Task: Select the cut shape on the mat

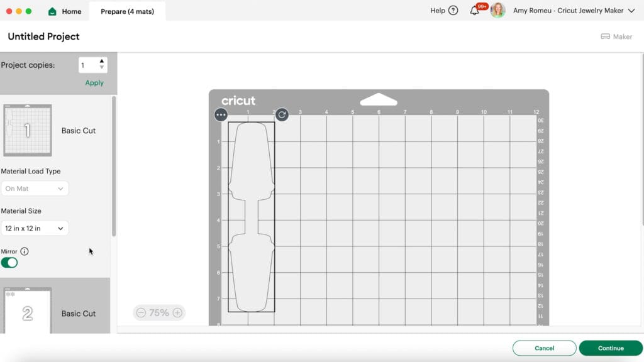Action: [x=252, y=217]
